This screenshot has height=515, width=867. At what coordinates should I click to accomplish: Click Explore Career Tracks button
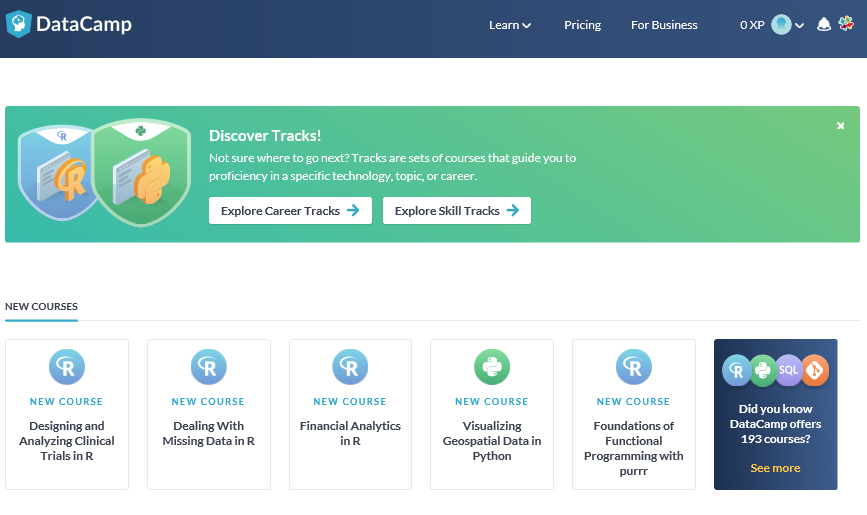pos(290,211)
